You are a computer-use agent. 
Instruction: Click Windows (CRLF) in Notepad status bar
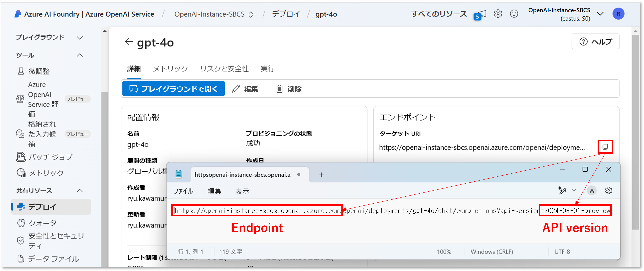(x=492, y=252)
